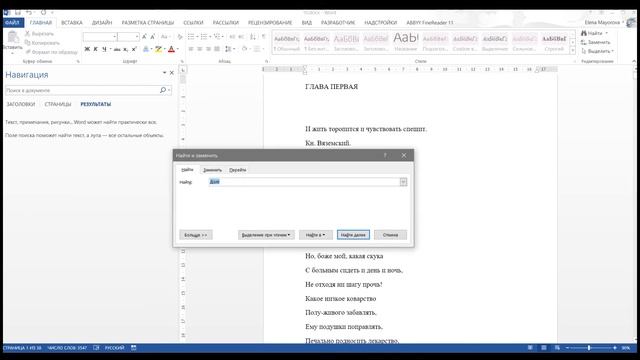Viewport: 640px width, 360px height.
Task: Click the macro recording icon in status bar
Action: pos(133,348)
